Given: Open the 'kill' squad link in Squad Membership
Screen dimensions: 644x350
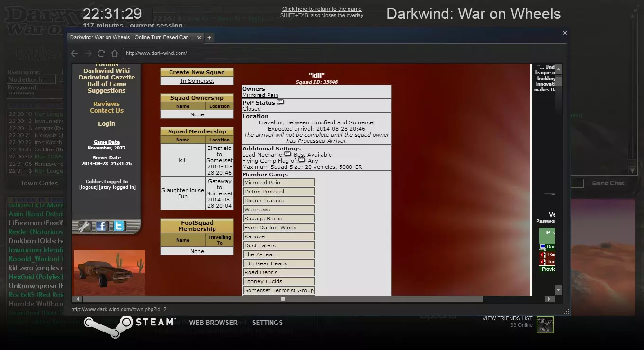Looking at the screenshot, I should (183, 161).
